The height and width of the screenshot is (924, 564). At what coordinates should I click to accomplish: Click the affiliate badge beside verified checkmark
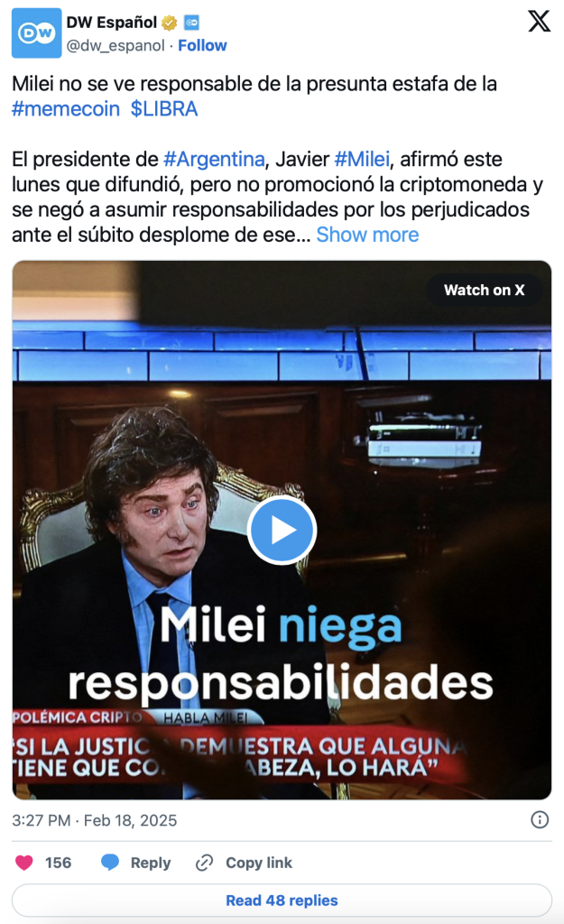191,23
